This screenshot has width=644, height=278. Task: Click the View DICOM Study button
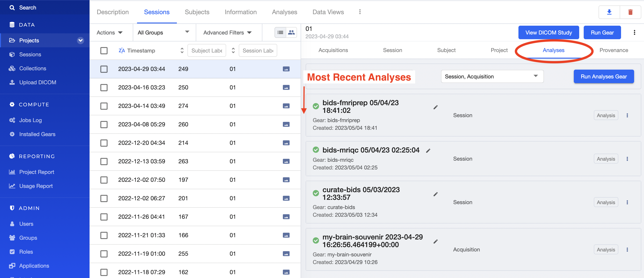[x=549, y=32]
